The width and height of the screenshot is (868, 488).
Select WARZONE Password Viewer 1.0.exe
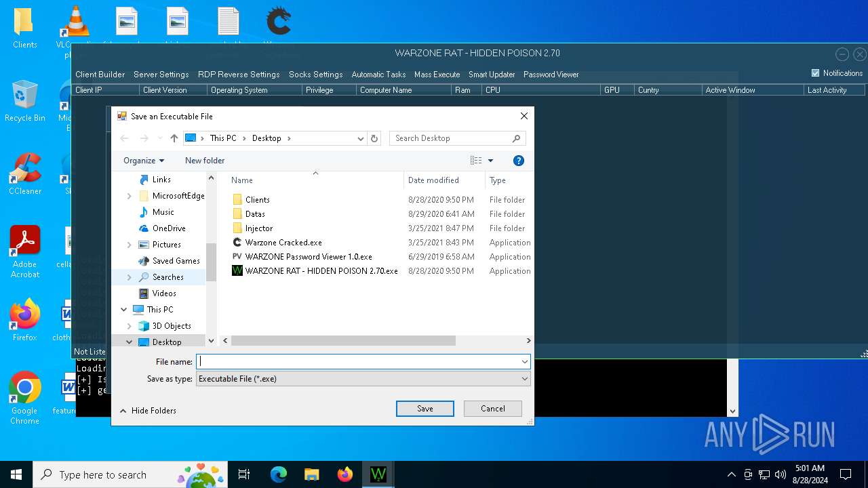[309, 257]
